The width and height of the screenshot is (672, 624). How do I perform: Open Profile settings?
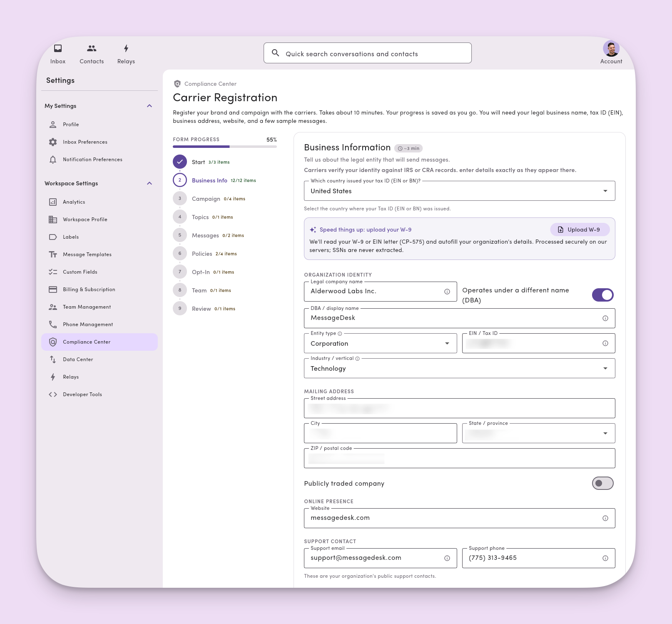click(99, 125)
